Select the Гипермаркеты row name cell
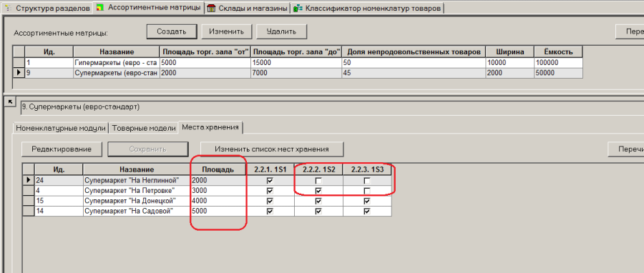Viewport: 644px width, 273px height. click(x=116, y=63)
